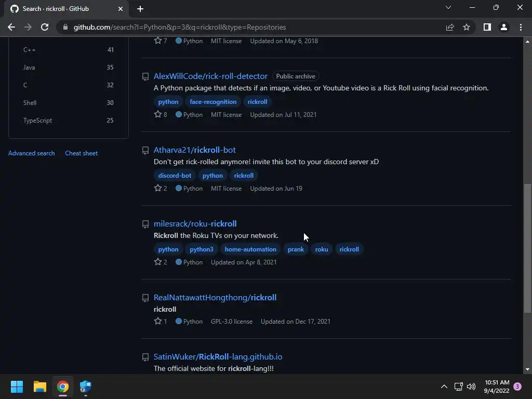Open a new browser tab
Image resolution: width=532 pixels, height=399 pixels.
[140, 9]
